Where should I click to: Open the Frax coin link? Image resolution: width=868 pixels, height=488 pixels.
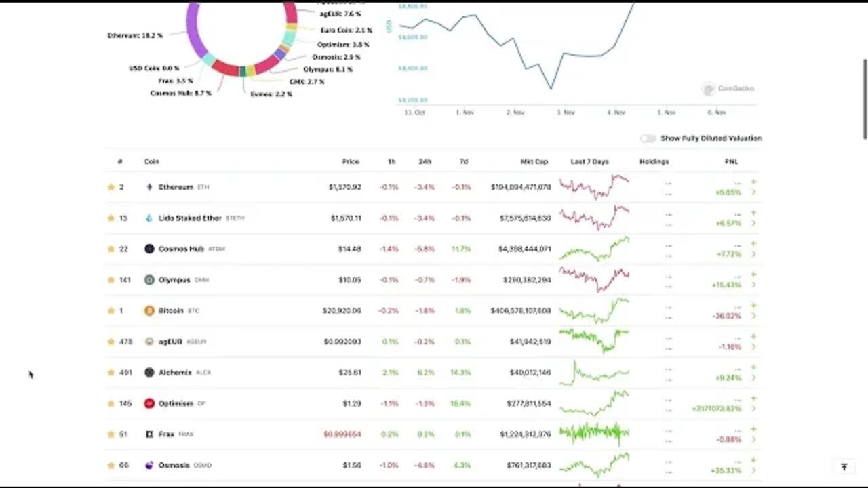pos(166,434)
